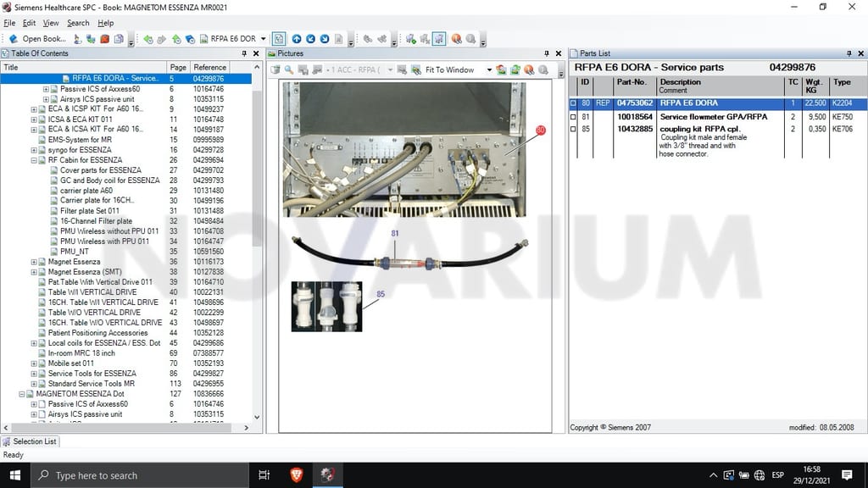
Task: Click the coupling kit thumbnail image
Action: click(x=326, y=307)
